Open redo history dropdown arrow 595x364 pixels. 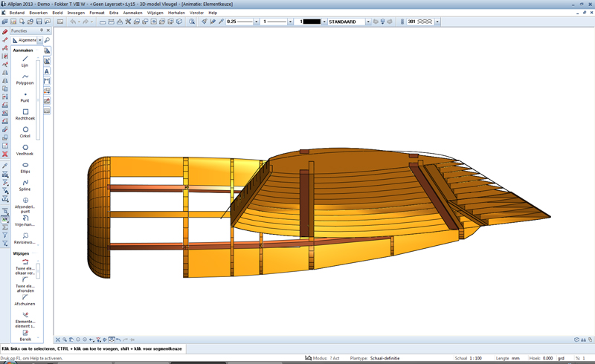point(91,22)
